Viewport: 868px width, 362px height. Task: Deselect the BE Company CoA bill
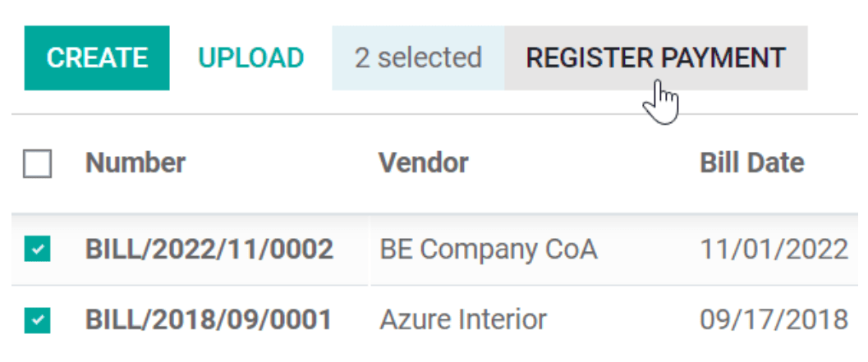click(38, 250)
